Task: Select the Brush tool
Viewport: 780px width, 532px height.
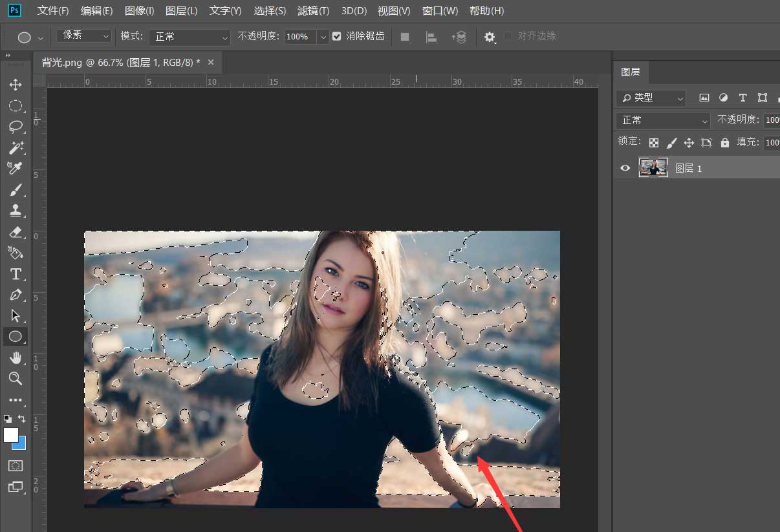Action: 16,189
